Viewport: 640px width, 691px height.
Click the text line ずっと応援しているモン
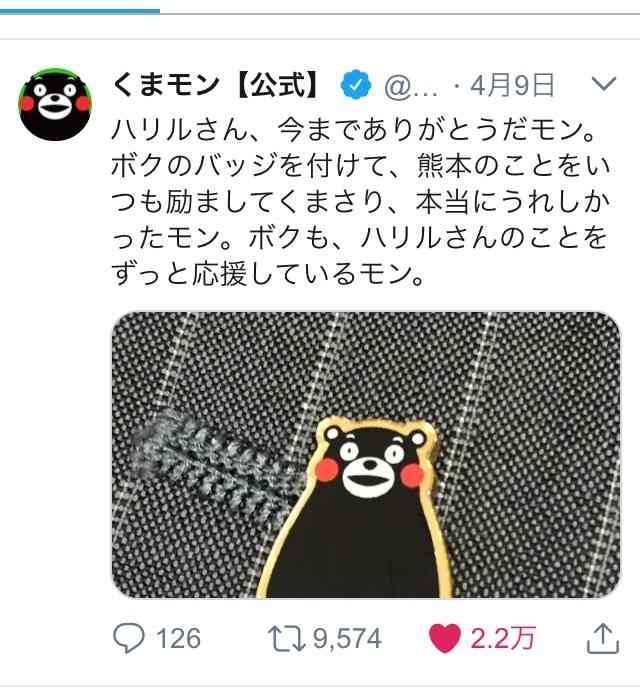click(268, 274)
